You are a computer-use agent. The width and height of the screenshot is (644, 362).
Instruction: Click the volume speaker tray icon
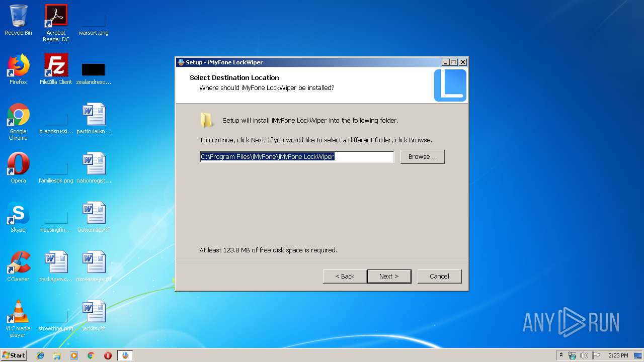[x=584, y=355]
